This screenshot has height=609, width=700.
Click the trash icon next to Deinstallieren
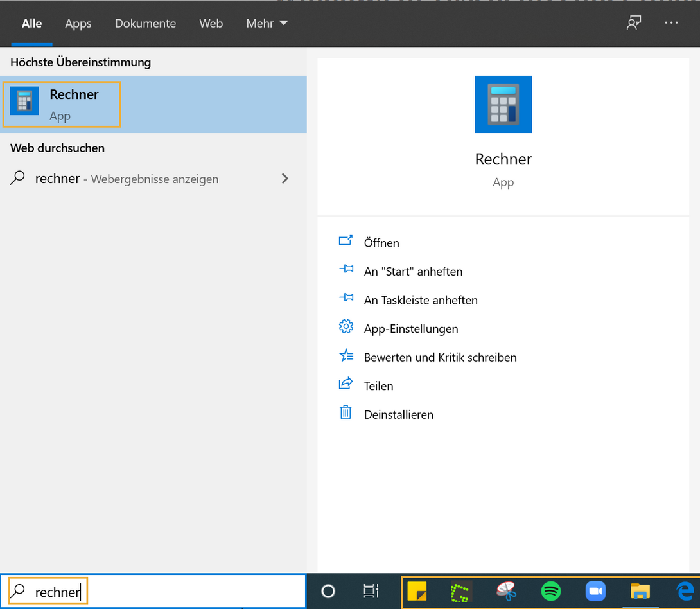coord(346,413)
